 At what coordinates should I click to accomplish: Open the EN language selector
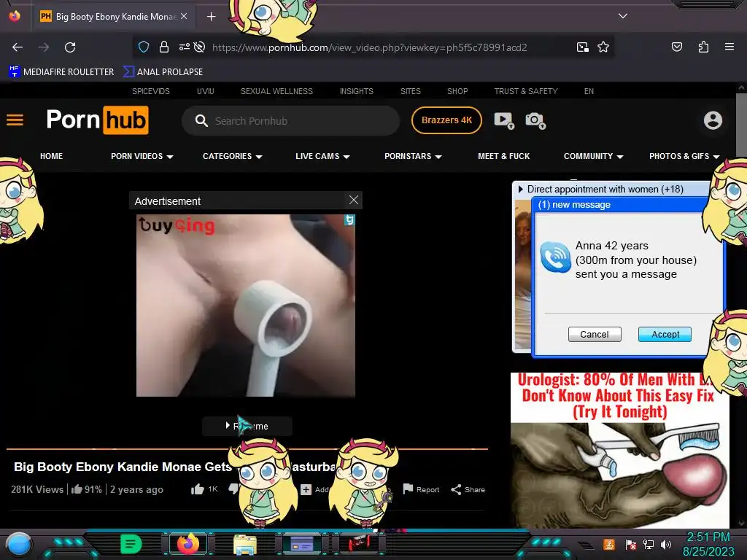click(589, 91)
